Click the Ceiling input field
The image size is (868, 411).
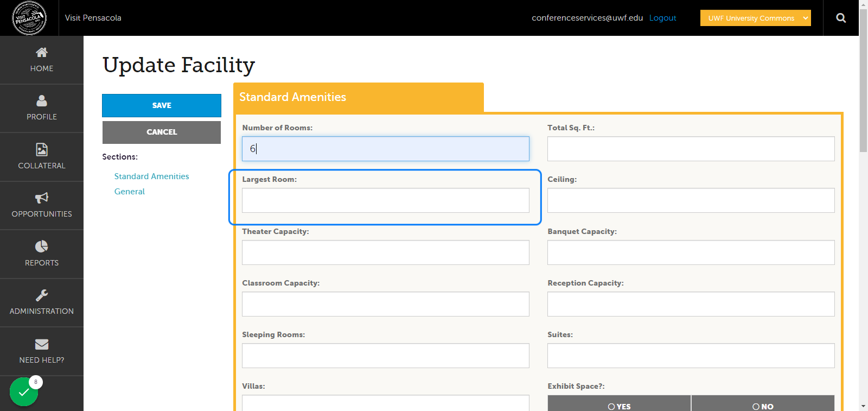tap(691, 200)
